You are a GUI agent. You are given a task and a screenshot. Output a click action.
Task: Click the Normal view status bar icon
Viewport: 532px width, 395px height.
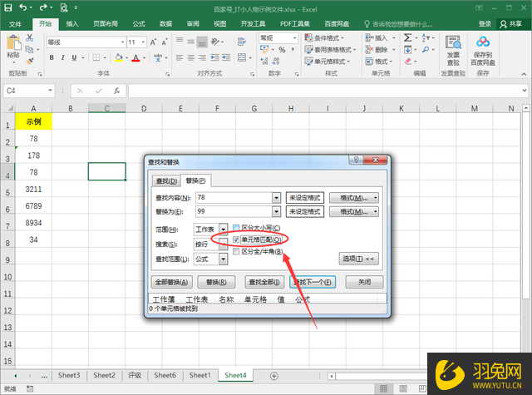coord(384,388)
